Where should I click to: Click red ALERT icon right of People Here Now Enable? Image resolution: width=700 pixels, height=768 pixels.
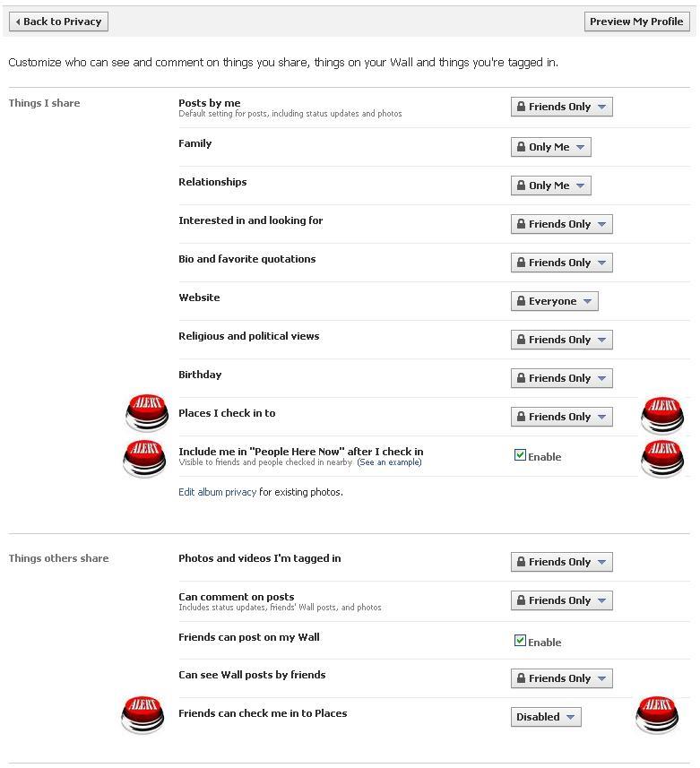[662, 458]
